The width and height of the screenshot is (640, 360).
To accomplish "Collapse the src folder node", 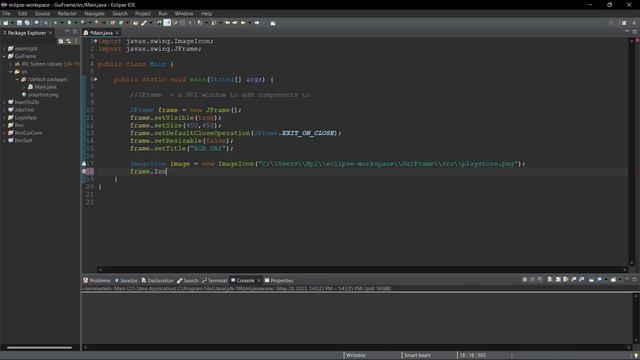I will click(x=11, y=72).
